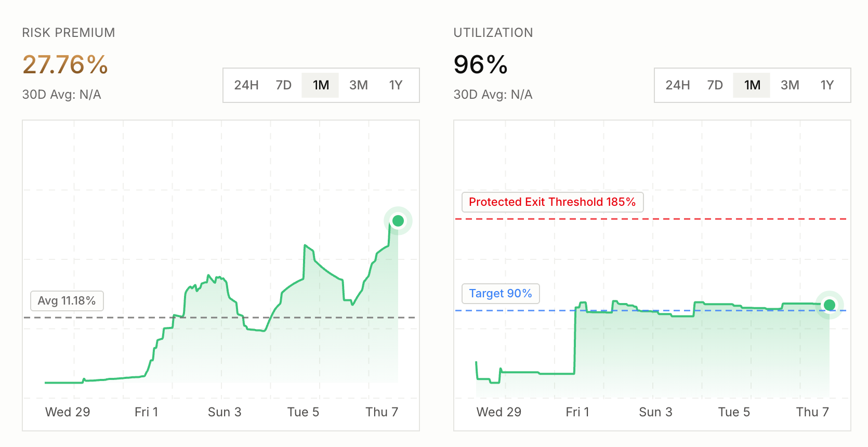Click the Risk Premium latest data point marker
Screen dimensions: 868x447
(398, 221)
